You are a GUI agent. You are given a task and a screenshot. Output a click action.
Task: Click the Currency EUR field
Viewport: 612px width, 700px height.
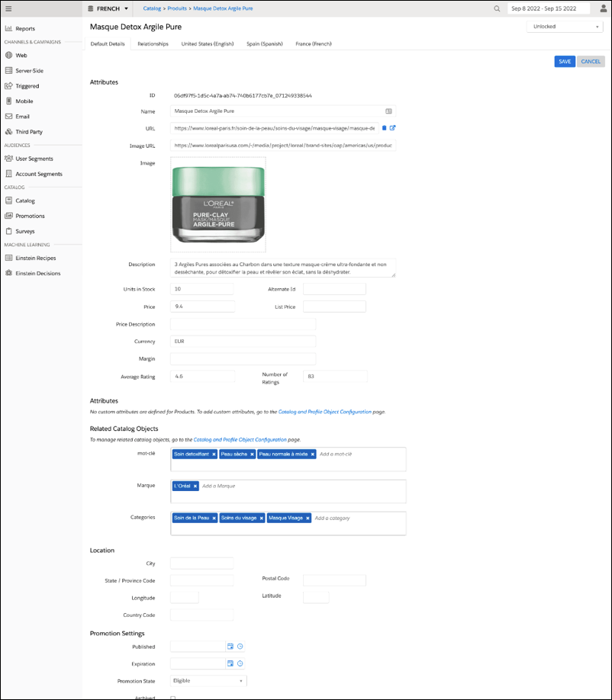[243, 342]
